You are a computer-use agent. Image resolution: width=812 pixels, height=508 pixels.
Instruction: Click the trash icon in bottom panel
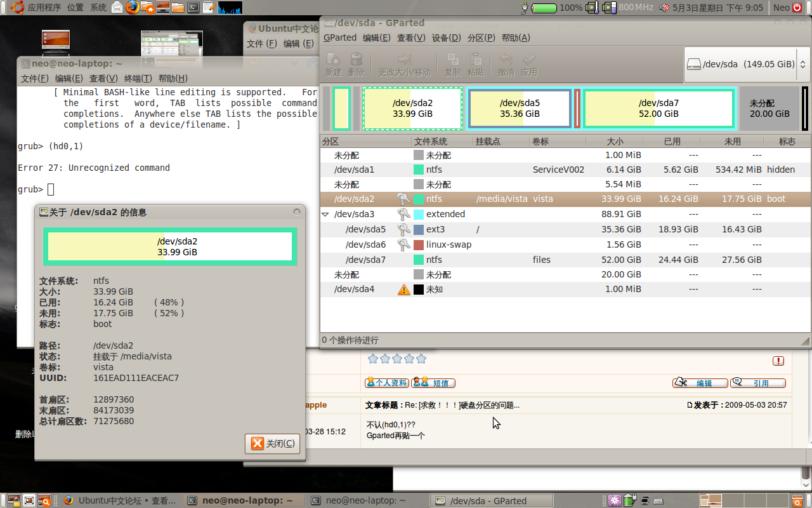click(x=797, y=500)
